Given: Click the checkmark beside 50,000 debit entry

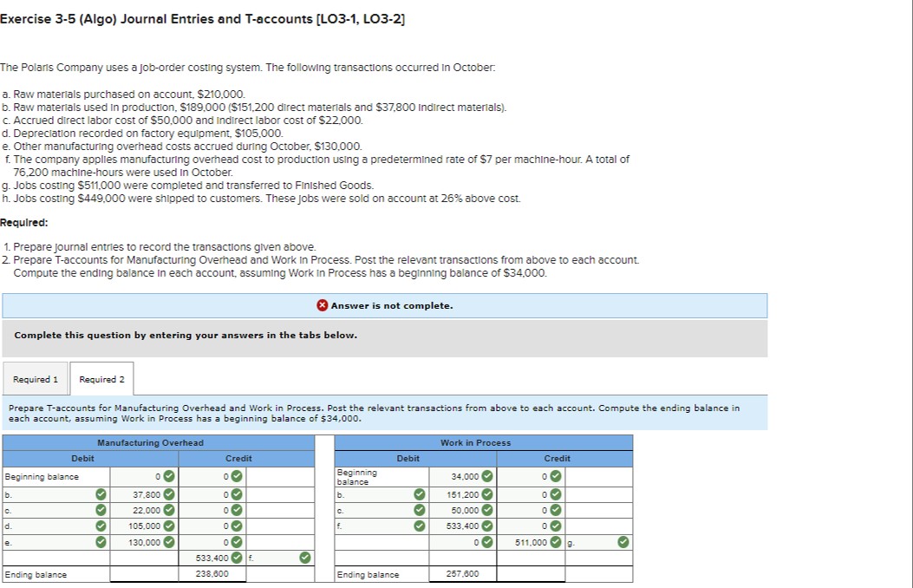Looking at the screenshot, I should pos(486,511).
